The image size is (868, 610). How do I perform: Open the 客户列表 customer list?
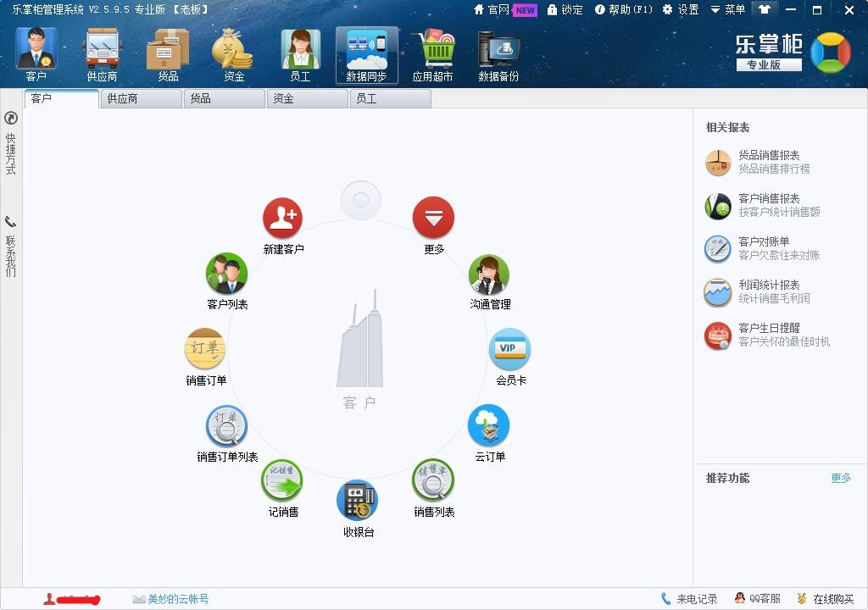tap(227, 274)
